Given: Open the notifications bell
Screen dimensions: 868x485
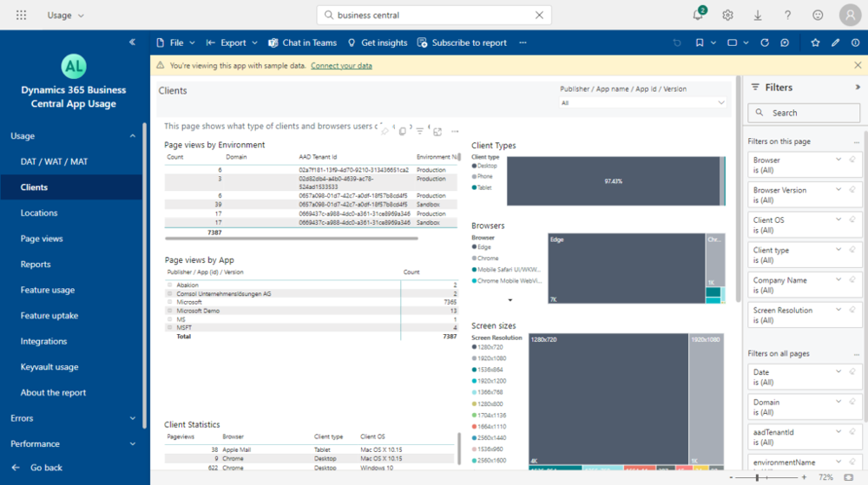Looking at the screenshot, I should (698, 15).
